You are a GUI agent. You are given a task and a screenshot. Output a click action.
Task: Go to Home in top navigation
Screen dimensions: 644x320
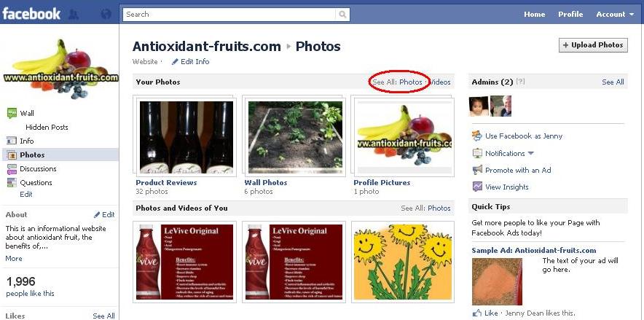click(534, 15)
